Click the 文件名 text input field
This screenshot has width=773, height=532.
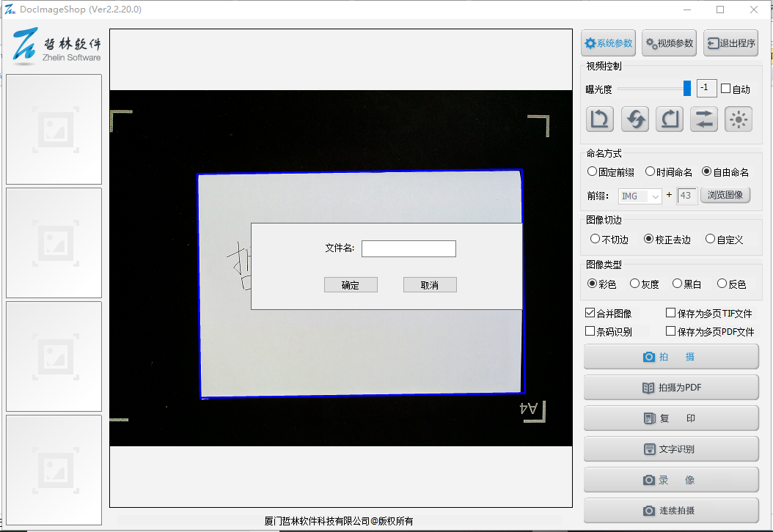pyautogui.click(x=409, y=249)
